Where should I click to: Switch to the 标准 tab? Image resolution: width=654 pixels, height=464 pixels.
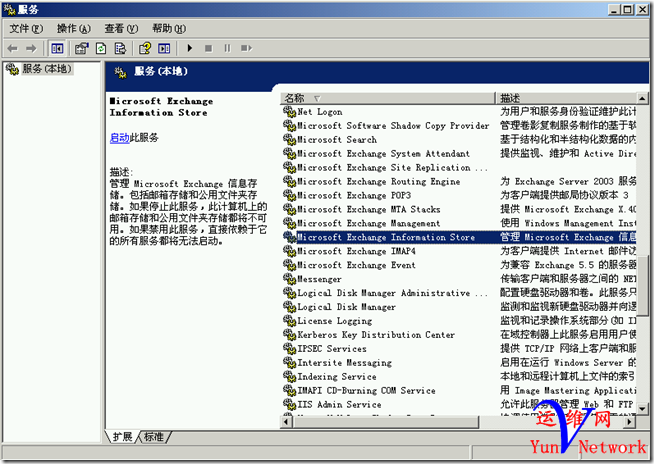click(x=153, y=437)
